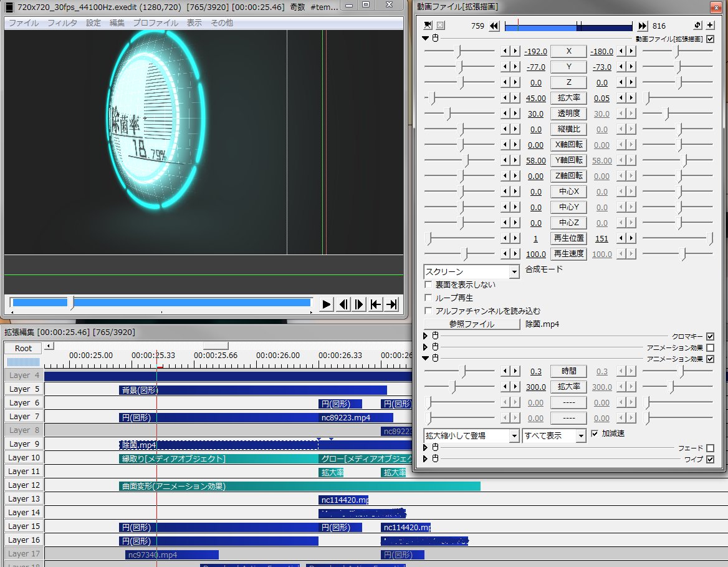Jump to object start frame 759 arrow
728x567 pixels.
494,26
